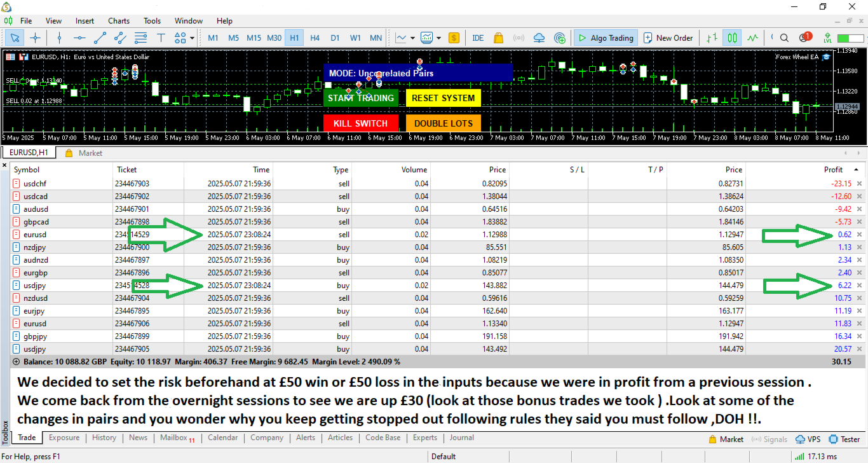Click the yellow dollar sign icon
The height and width of the screenshot is (463, 868).
coord(454,38)
